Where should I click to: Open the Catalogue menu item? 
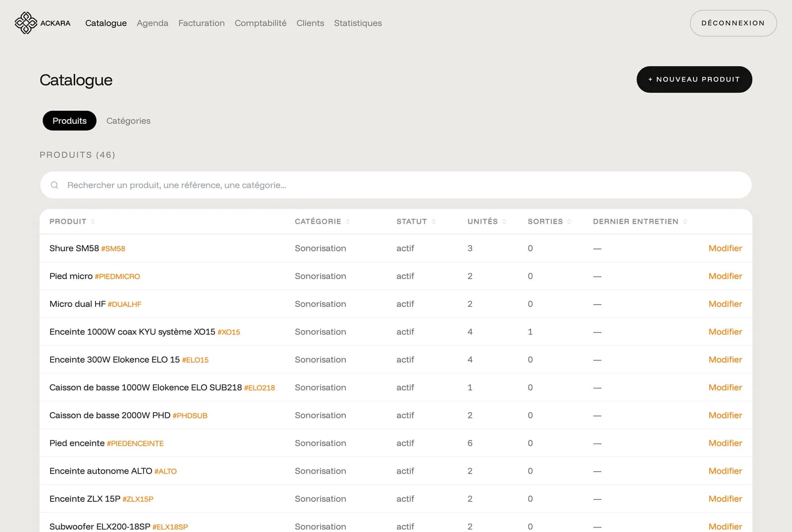(x=106, y=23)
